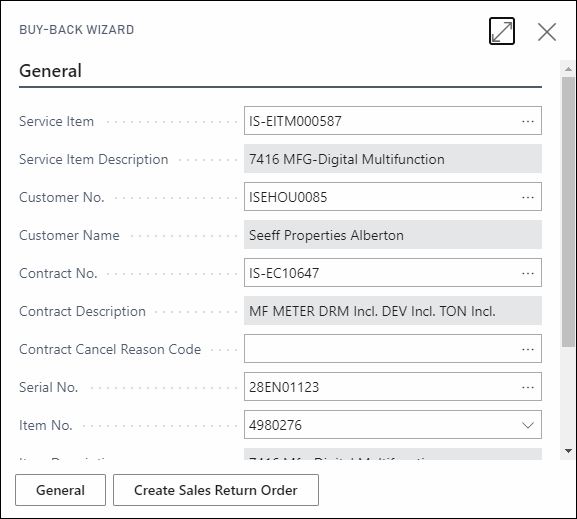Collapse the General section heading
The height and width of the screenshot is (519, 577).
[50, 71]
